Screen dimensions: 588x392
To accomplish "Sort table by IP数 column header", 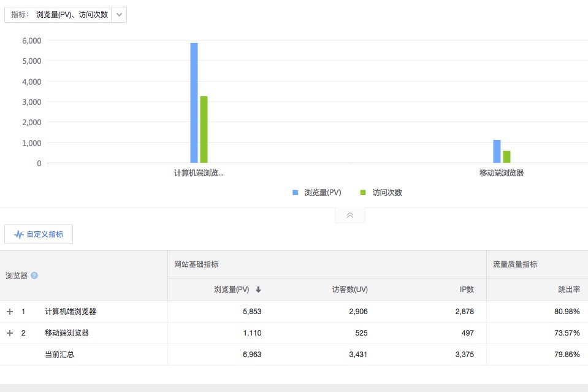I will click(x=466, y=290).
